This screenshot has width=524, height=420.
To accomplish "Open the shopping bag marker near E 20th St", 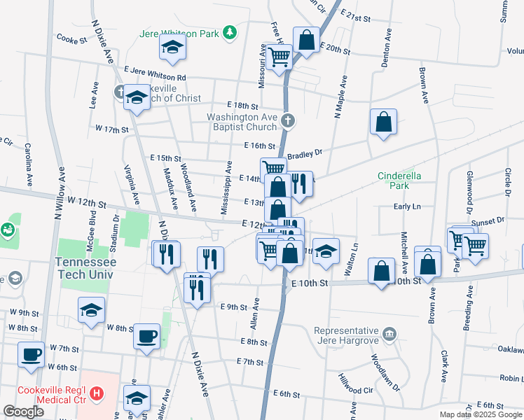I will pyautogui.click(x=306, y=42).
